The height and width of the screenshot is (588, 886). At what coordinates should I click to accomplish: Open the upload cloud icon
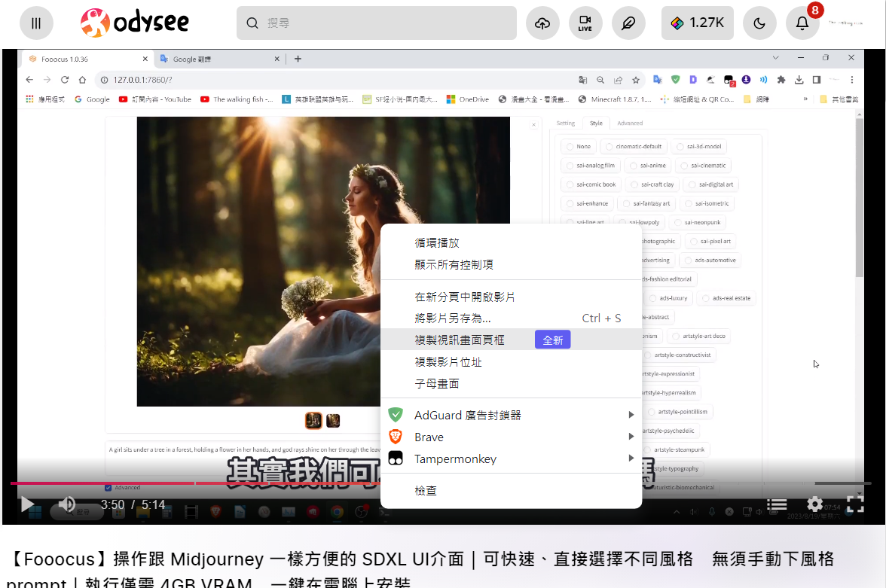[542, 23]
